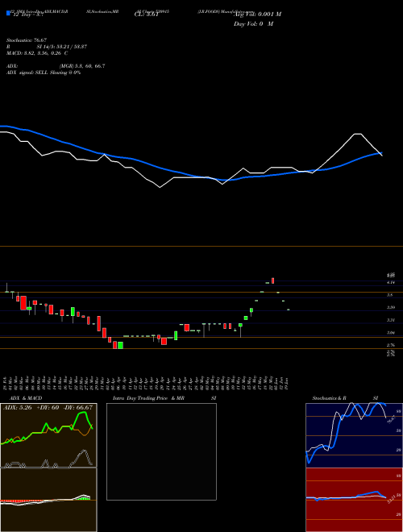
Task: Click the 'ADX: 5.26 +DY: 60 -DY: 66.67' header
Action: (48, 407)
